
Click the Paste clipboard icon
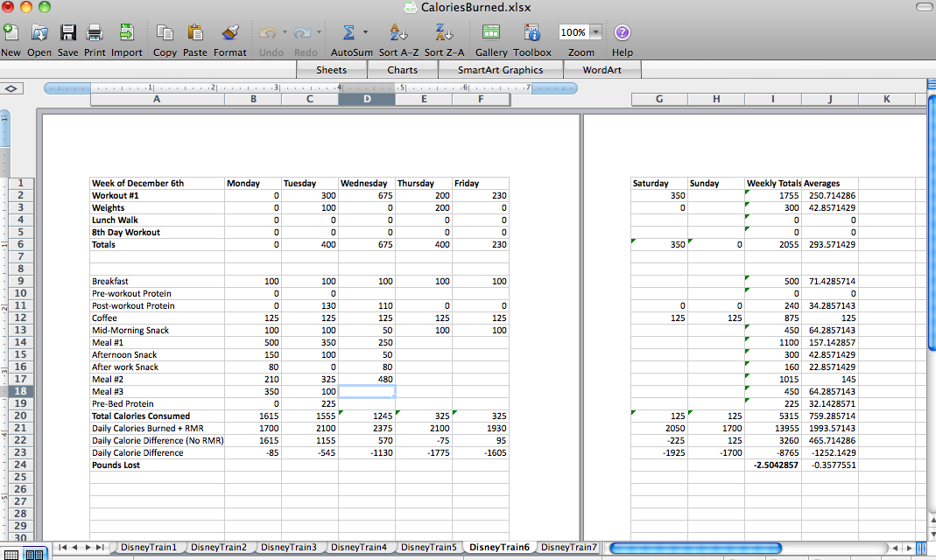tap(195, 33)
